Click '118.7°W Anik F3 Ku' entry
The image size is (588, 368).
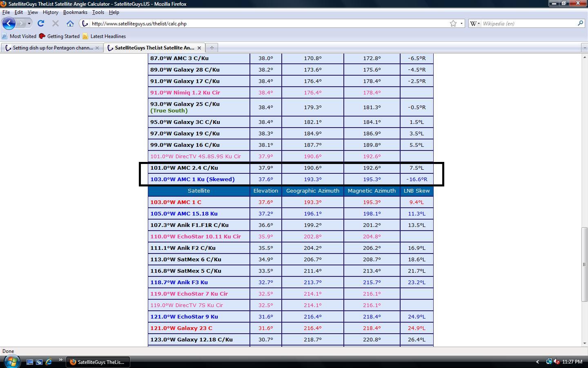tap(179, 282)
